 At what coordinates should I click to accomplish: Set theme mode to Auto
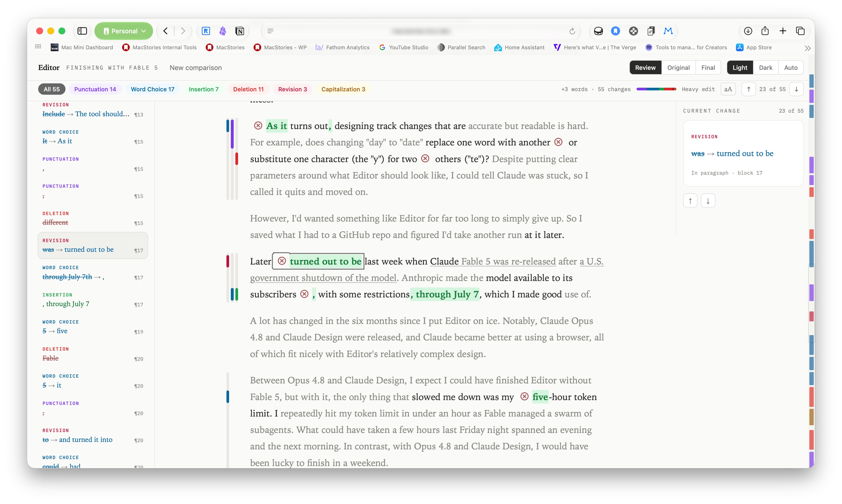coord(791,68)
